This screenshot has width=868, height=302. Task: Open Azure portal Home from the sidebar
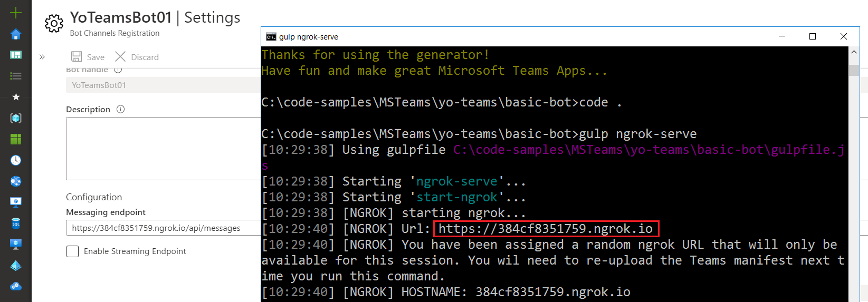click(x=16, y=34)
